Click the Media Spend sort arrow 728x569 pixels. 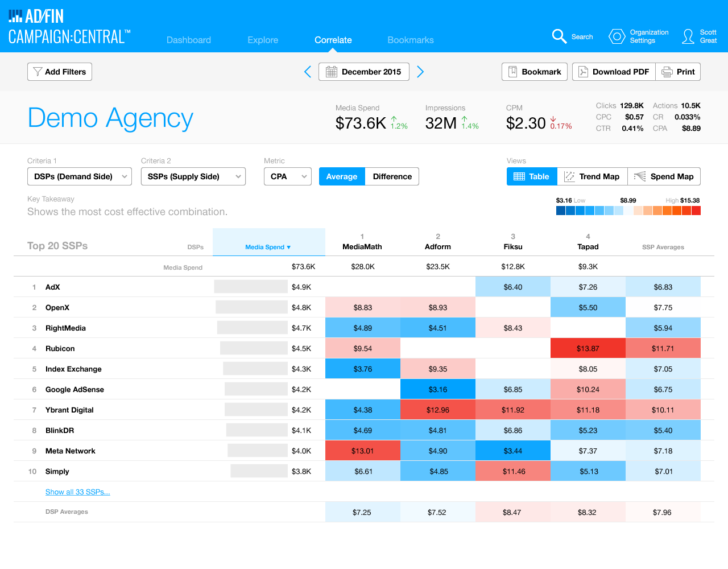tap(289, 248)
